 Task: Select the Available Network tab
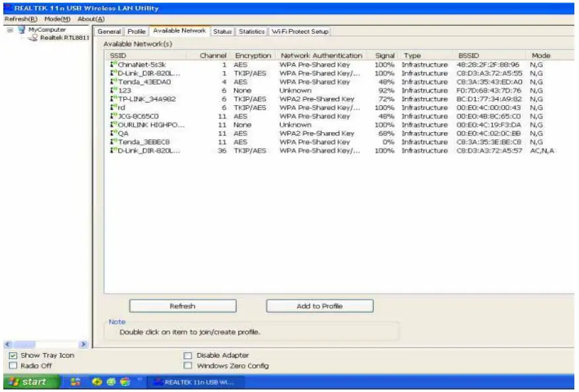(x=179, y=30)
